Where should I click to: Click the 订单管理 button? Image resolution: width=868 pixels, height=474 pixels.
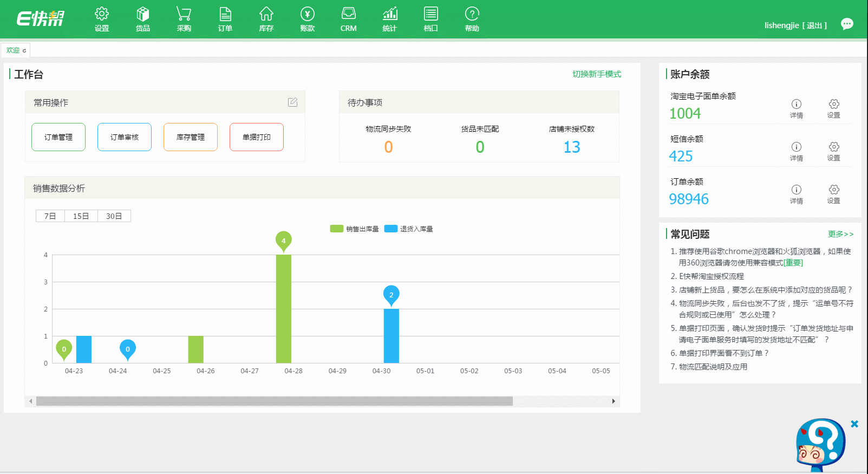point(58,137)
